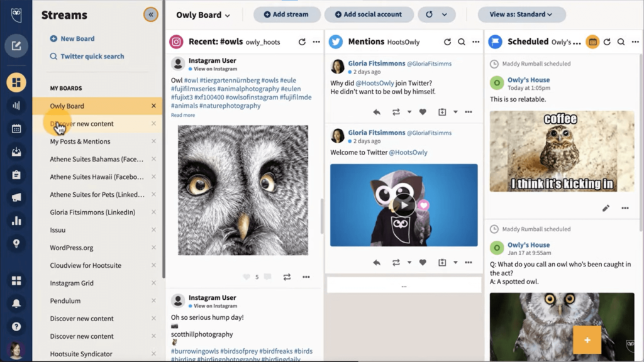This screenshot has width=644, height=362.
Task: Refresh the Recent #owls stream
Action: point(302,42)
